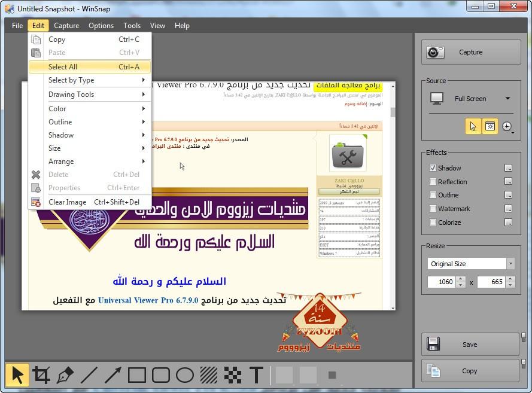
Task: Click the width field showing 1060
Action: [442, 282]
